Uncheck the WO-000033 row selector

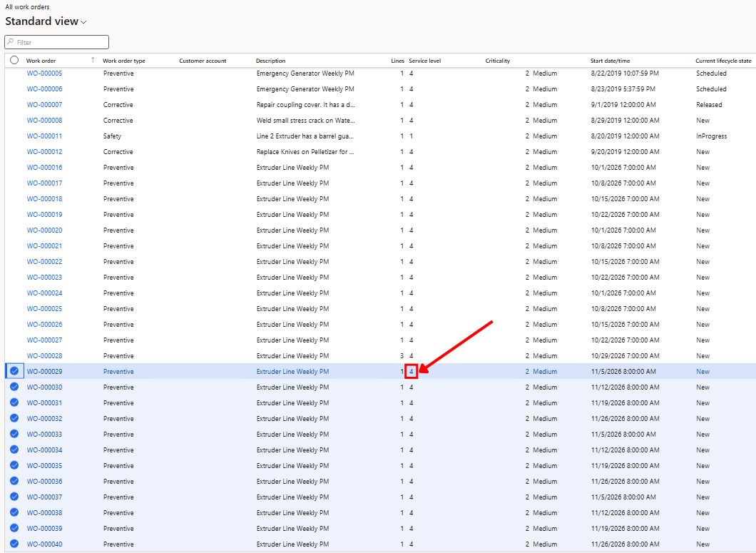pyautogui.click(x=14, y=434)
